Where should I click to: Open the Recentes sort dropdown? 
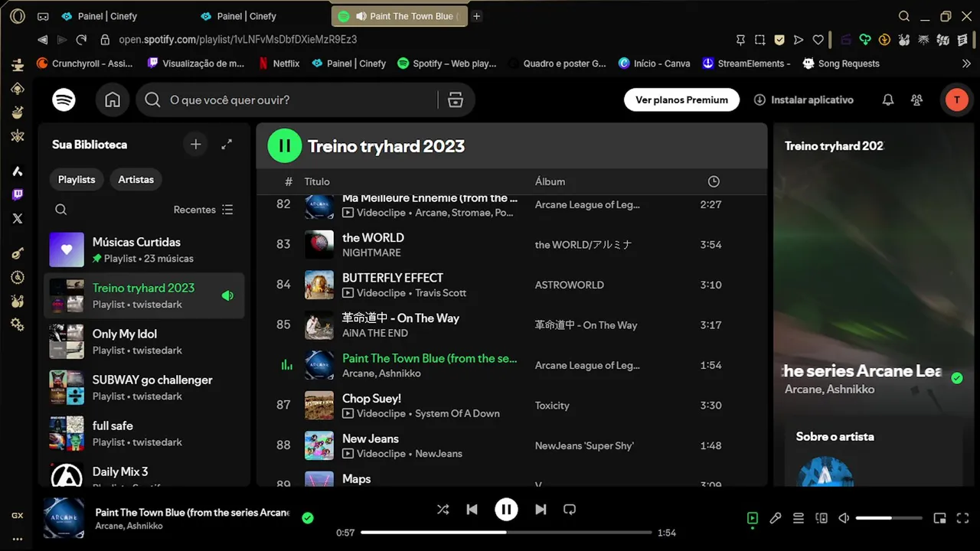203,210
